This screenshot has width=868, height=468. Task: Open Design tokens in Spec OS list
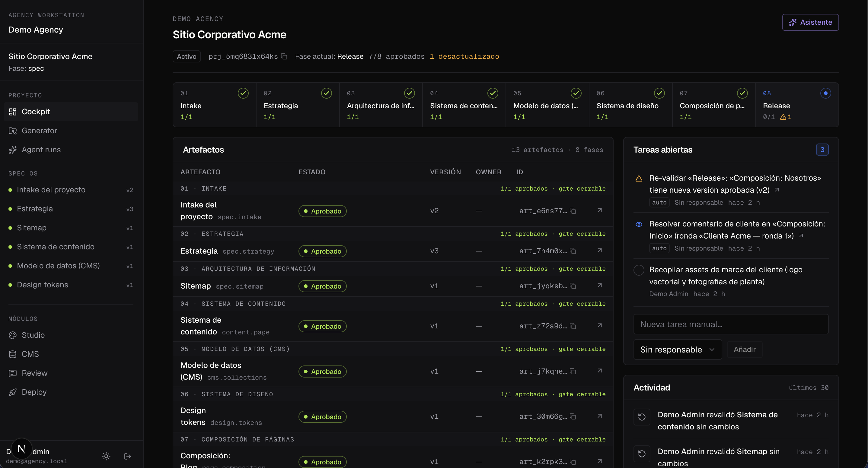pos(71,285)
